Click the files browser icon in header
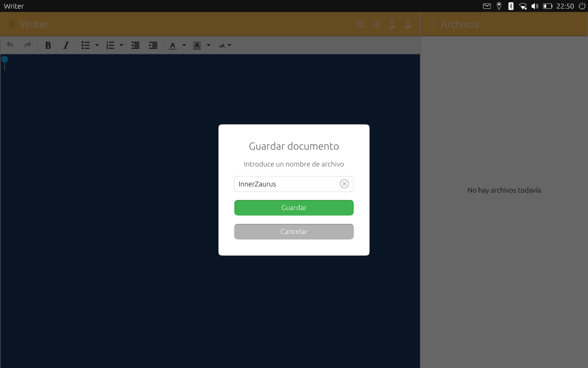This screenshot has width=588, height=368. click(376, 24)
